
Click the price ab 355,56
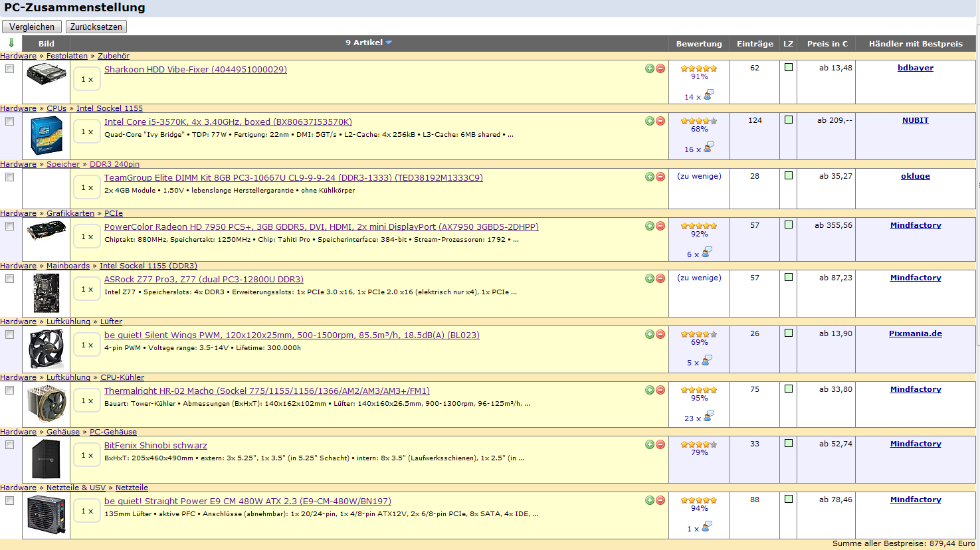click(x=833, y=225)
